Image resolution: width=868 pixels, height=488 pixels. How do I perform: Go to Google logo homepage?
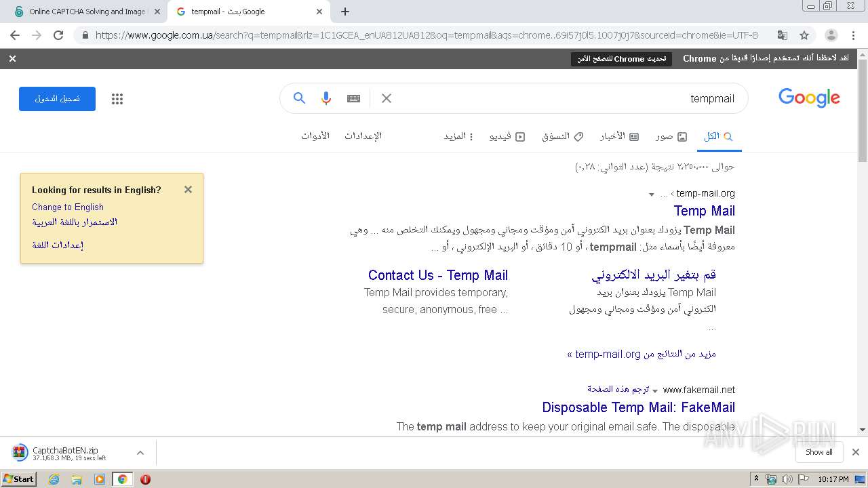(809, 98)
